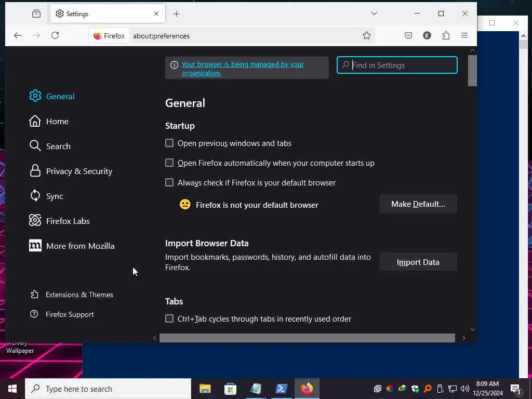This screenshot has width=532, height=399.
Task: Click the Find in Settings search box
Action: pos(397,65)
